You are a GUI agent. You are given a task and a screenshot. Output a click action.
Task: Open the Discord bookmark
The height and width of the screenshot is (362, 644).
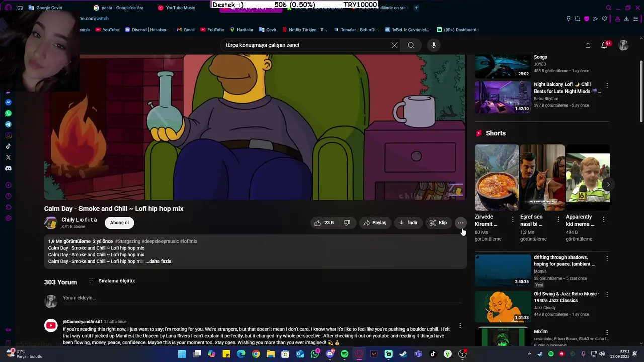(x=147, y=30)
